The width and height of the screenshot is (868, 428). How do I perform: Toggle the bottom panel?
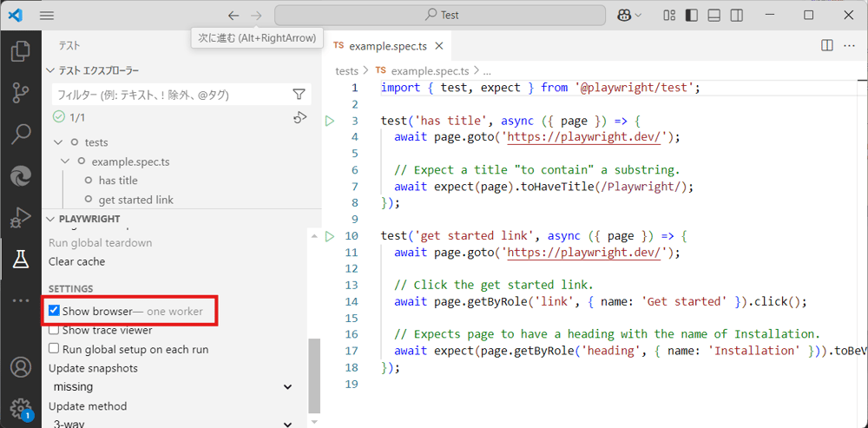click(x=714, y=16)
